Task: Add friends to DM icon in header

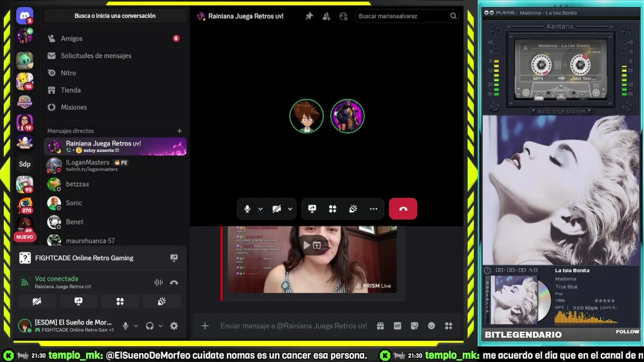Action: tap(327, 16)
